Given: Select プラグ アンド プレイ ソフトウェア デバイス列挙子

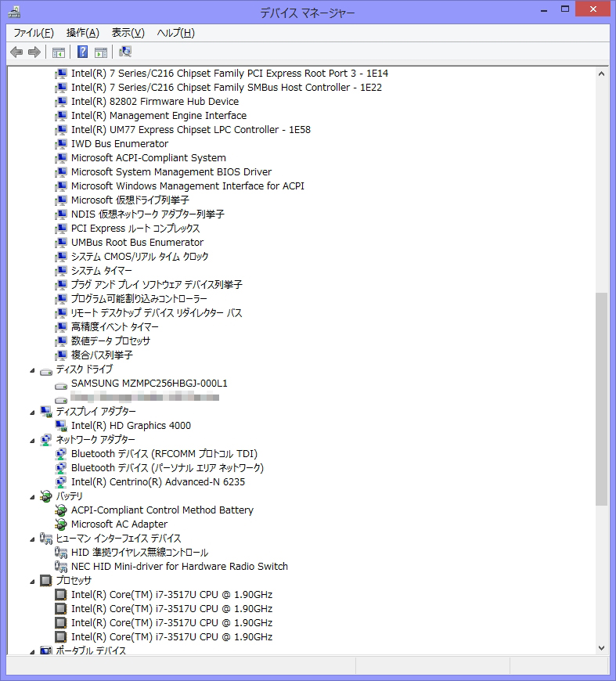Looking at the screenshot, I should 157,285.
